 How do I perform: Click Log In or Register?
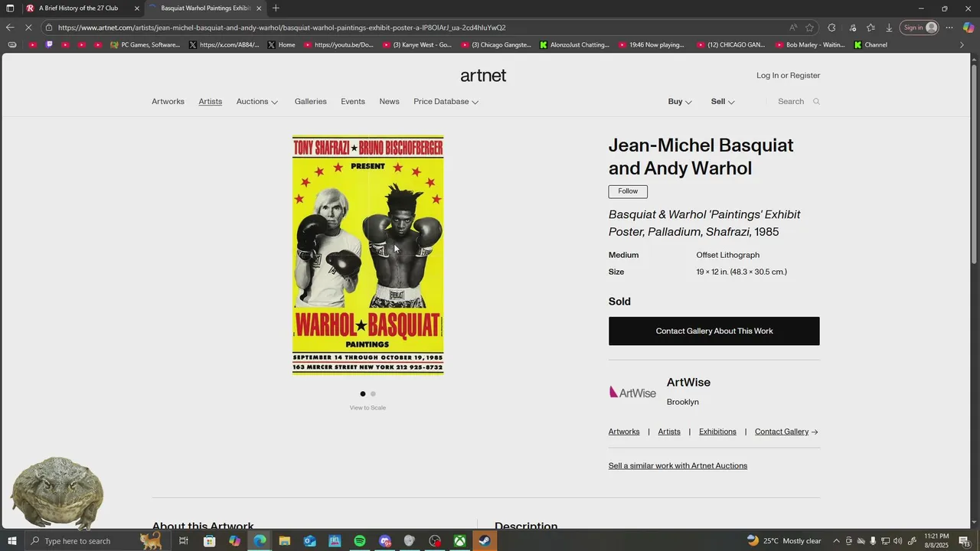(788, 75)
